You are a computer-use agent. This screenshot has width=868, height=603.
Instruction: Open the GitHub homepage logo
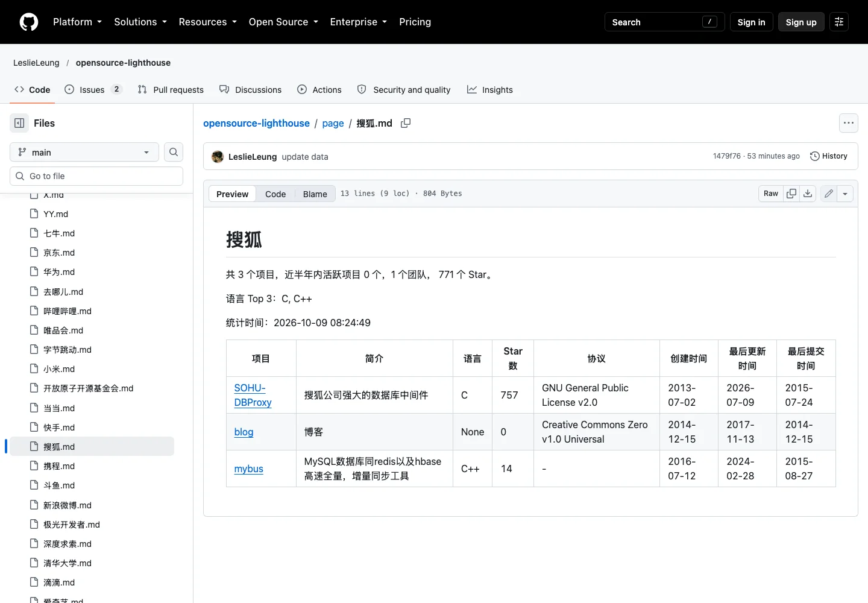29,22
